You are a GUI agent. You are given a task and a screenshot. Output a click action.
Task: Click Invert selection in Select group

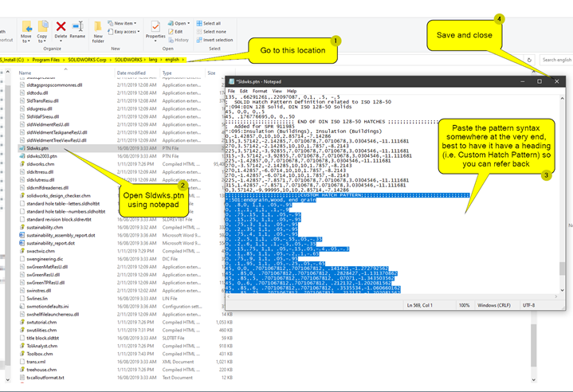(216, 40)
